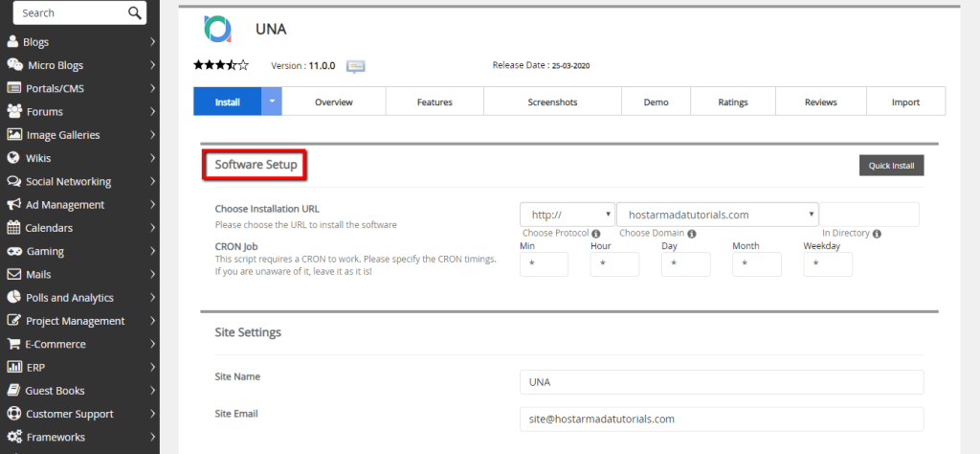
Task: Open the Import tab
Action: 905,102
